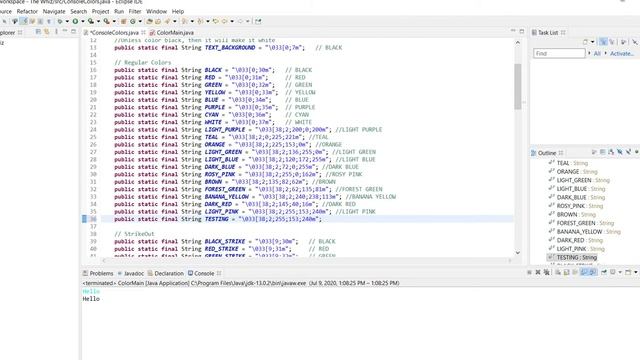Open the Search menu
640x360 pixels.
78,11
